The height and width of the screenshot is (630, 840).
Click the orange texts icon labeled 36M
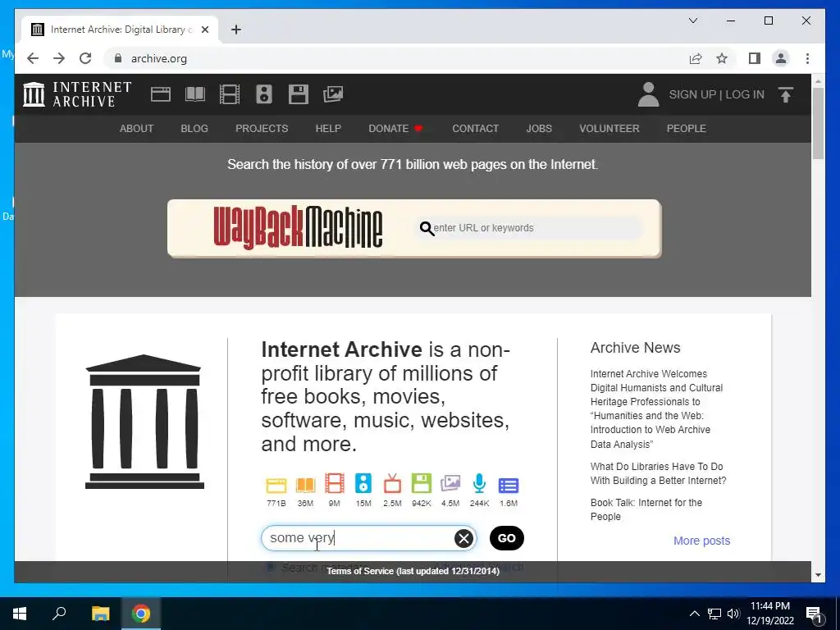[305, 485]
